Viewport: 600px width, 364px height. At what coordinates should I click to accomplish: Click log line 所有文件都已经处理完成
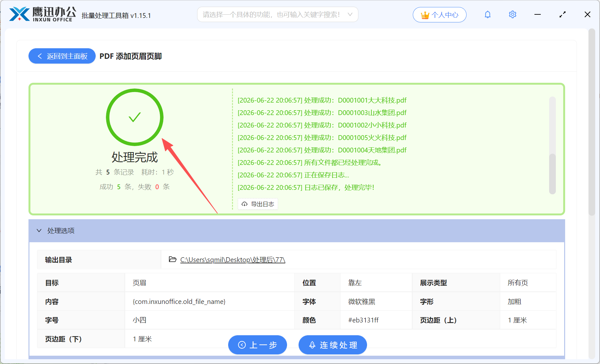click(x=310, y=163)
